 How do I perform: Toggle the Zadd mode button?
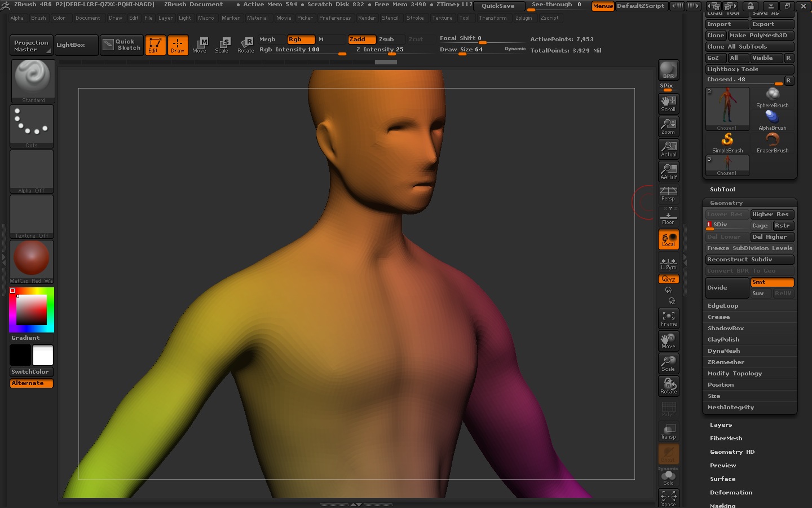click(361, 39)
